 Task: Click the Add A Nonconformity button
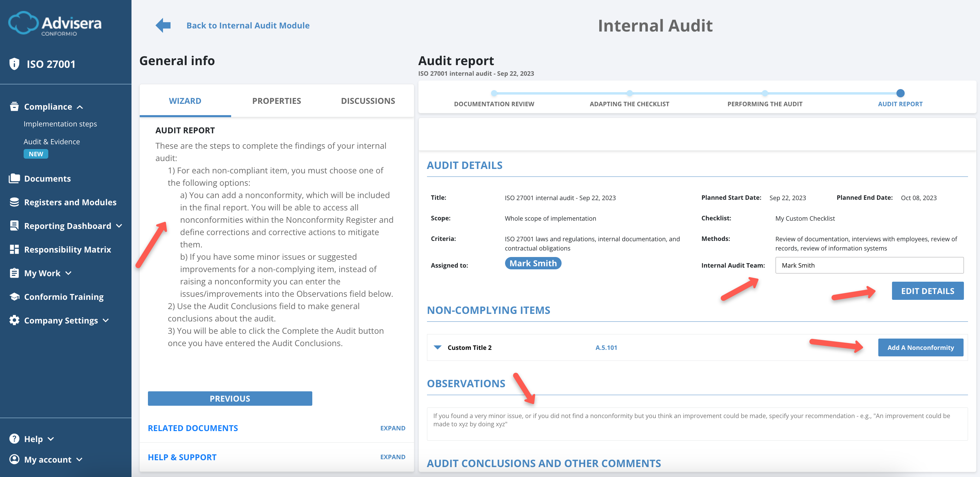click(921, 347)
